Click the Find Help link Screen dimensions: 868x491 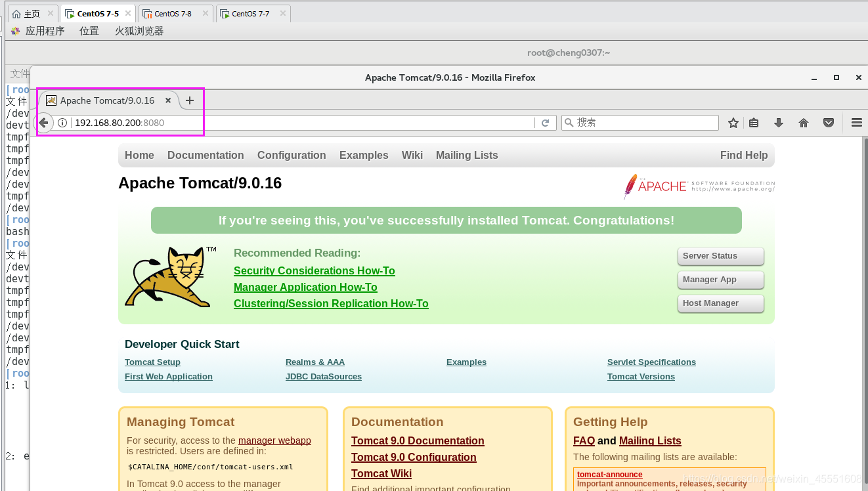(744, 156)
